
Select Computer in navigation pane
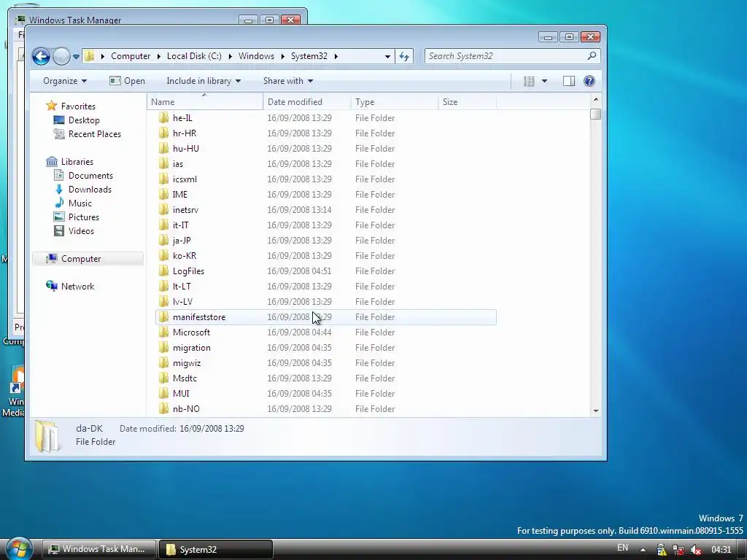click(88, 259)
